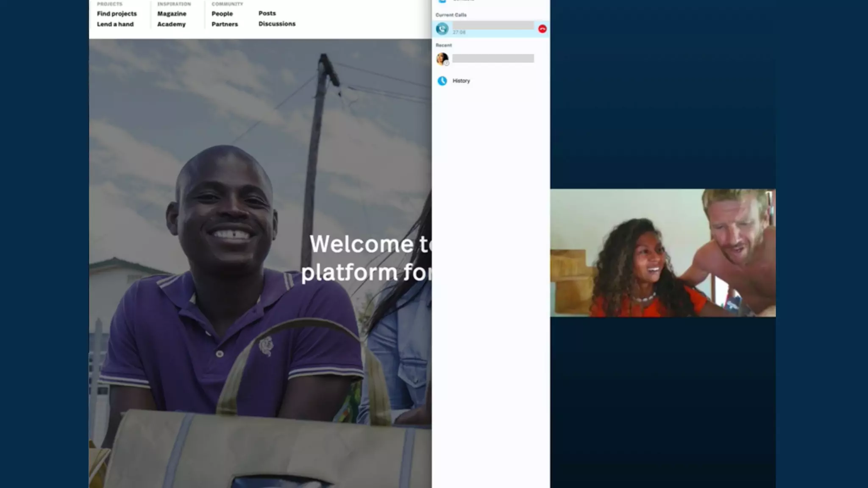End the current call with red hang-up icon
This screenshot has width=868, height=488.
[x=542, y=29]
